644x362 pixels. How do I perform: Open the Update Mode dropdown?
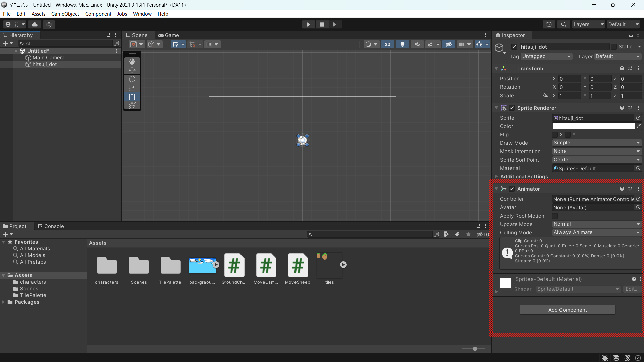[597, 224]
